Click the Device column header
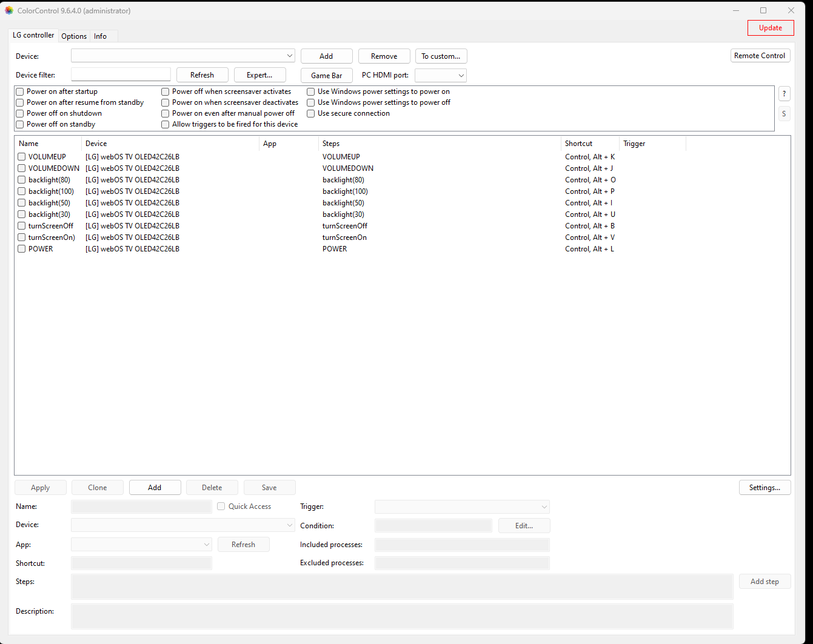The image size is (813, 644). 170,144
